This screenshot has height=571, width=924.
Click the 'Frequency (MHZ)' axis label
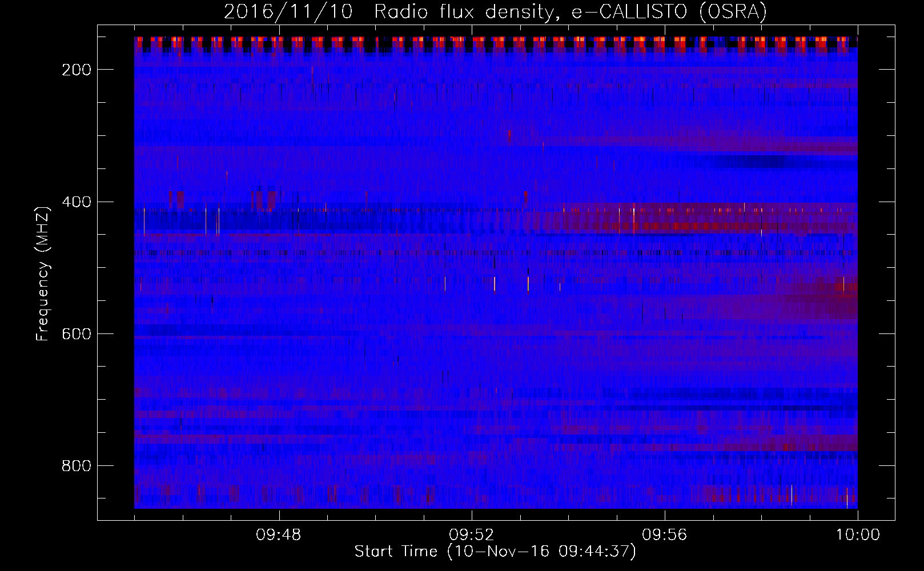click(43, 274)
